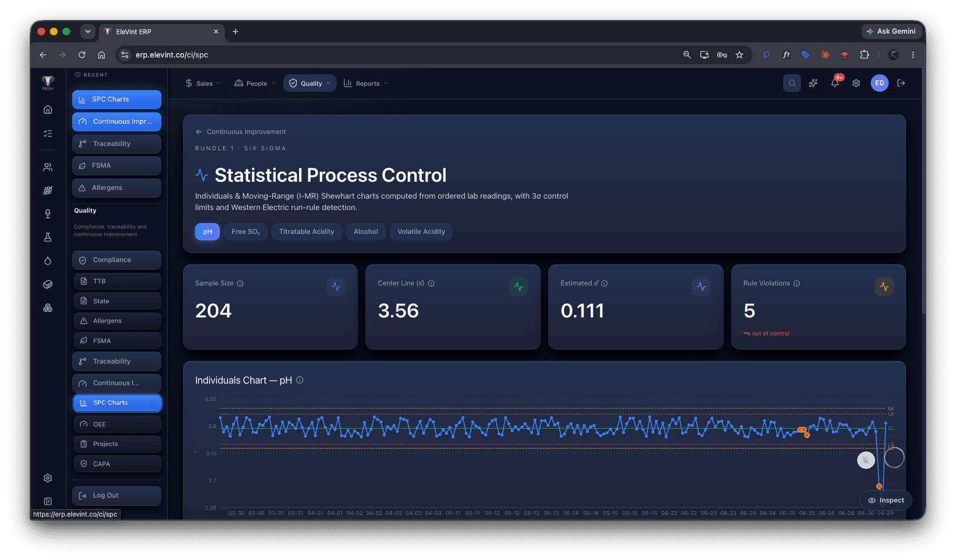This screenshot has height=560, width=956.
Task: Expand the Quality menu
Action: tap(310, 83)
